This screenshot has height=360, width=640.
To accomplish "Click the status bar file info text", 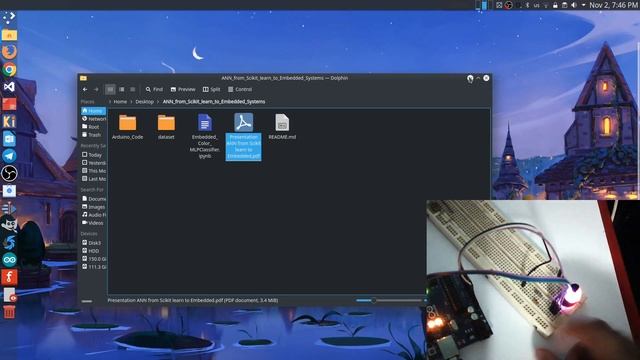I will [193, 300].
